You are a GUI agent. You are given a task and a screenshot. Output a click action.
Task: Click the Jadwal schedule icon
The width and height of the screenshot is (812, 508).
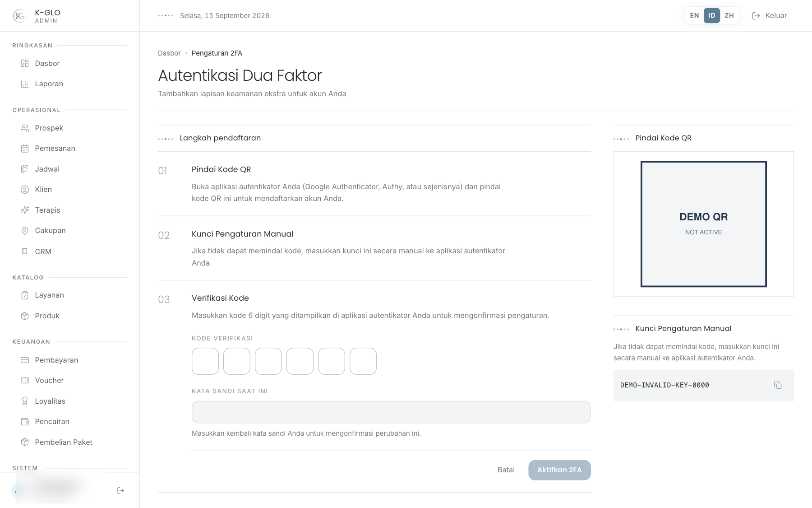(x=25, y=169)
